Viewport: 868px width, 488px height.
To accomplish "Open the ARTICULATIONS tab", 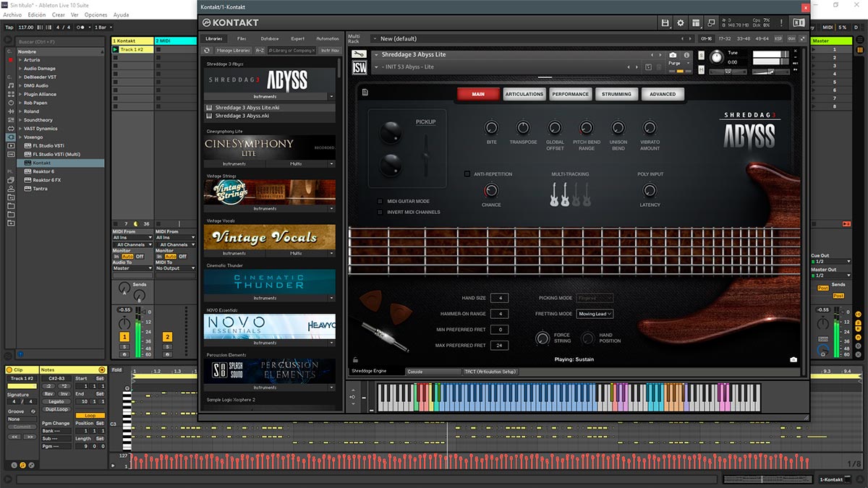I will click(x=524, y=94).
